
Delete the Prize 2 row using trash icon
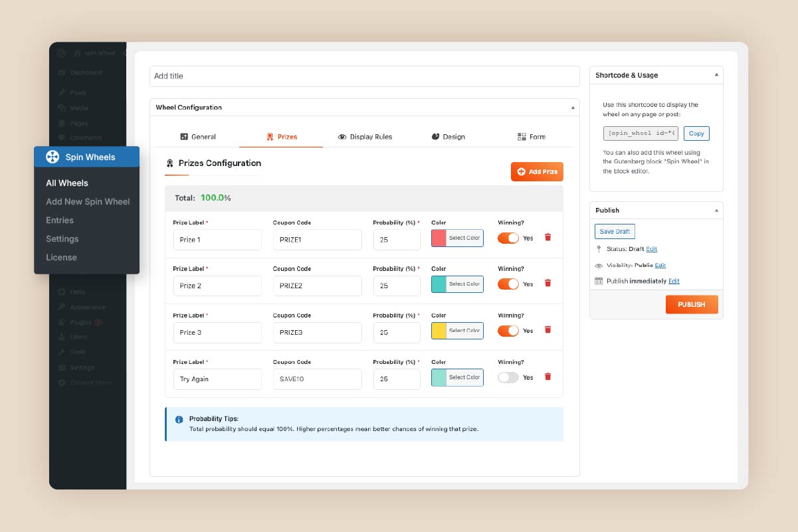pyautogui.click(x=548, y=284)
